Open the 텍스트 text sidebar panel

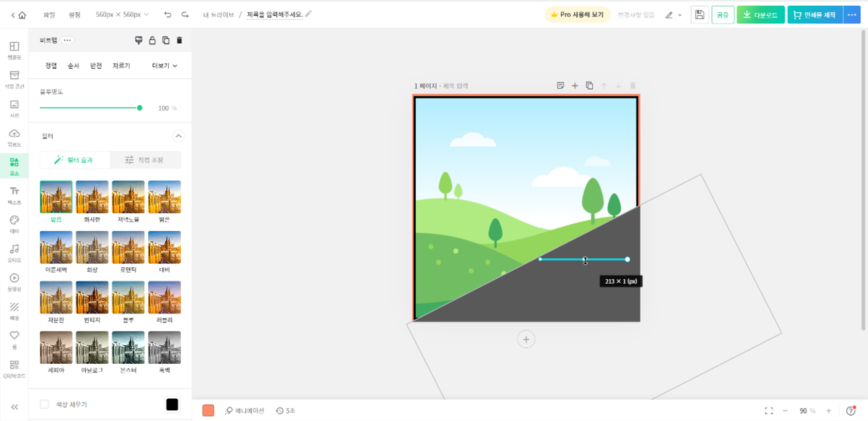coord(15,195)
